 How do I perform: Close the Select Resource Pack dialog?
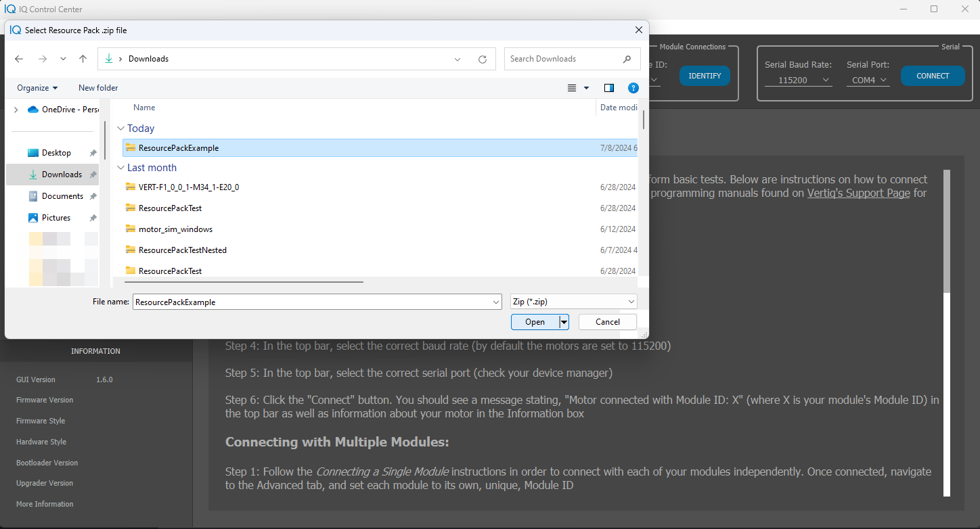coord(638,30)
